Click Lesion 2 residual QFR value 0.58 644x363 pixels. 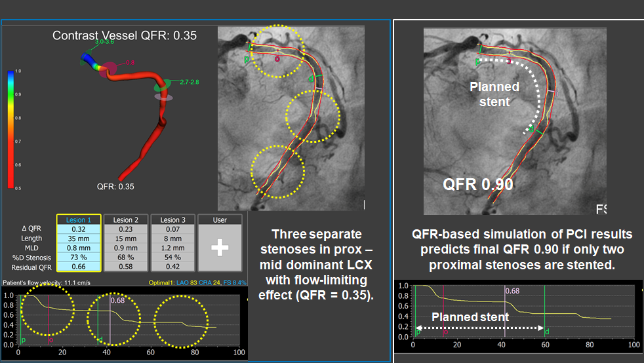coord(126,266)
